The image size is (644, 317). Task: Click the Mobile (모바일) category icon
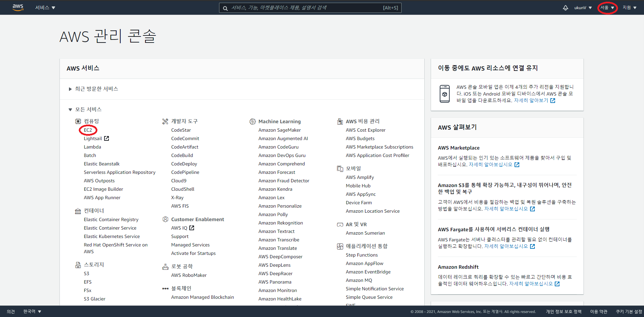point(340,168)
